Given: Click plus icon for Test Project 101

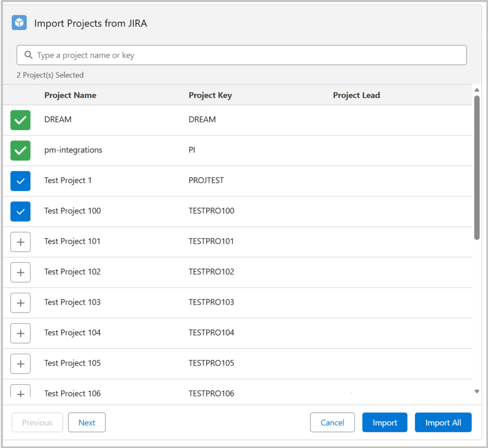Looking at the screenshot, I should (x=20, y=242).
